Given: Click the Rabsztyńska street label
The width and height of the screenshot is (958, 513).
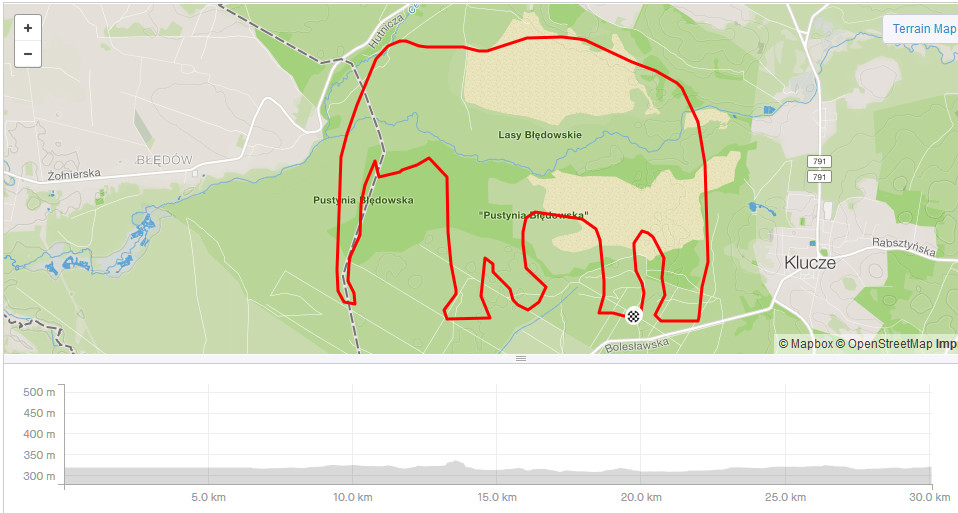Looking at the screenshot, I should [904, 246].
